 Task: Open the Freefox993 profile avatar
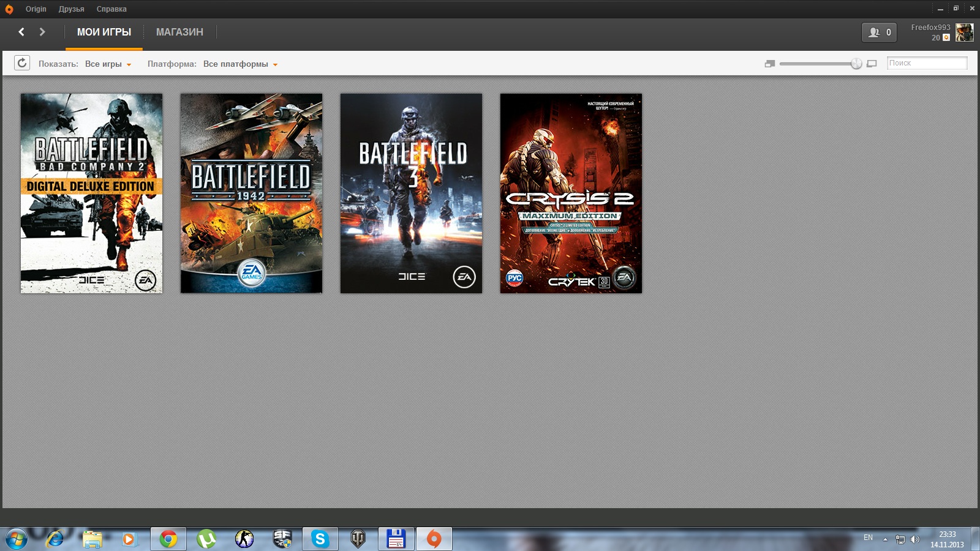tap(964, 32)
